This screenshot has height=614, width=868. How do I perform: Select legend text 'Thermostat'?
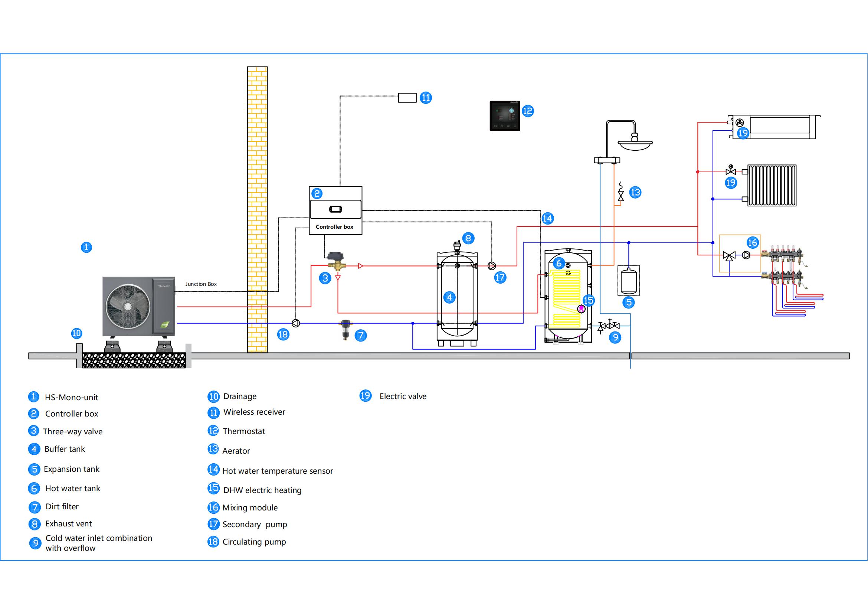244,431
